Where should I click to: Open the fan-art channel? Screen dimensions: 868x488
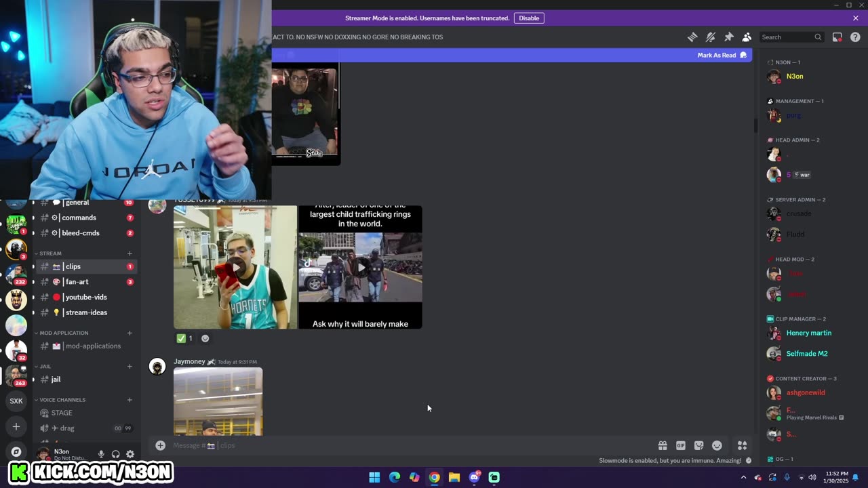coord(85,282)
